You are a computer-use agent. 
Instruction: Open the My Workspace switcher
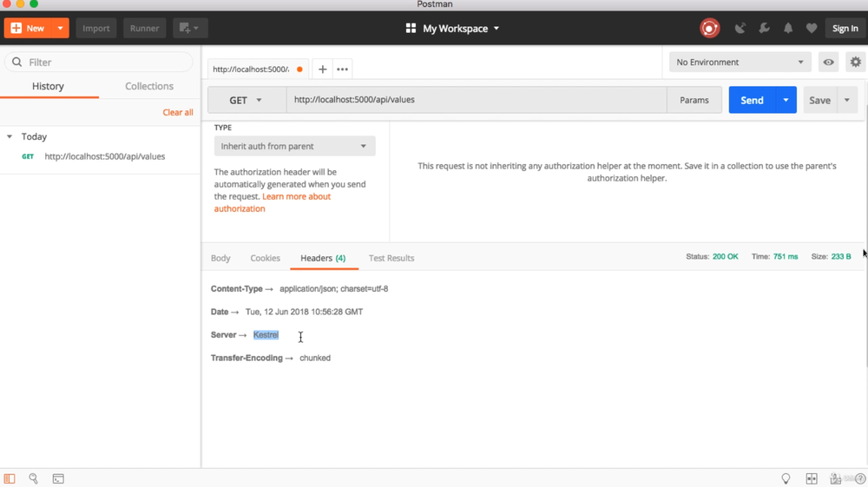[x=452, y=29]
